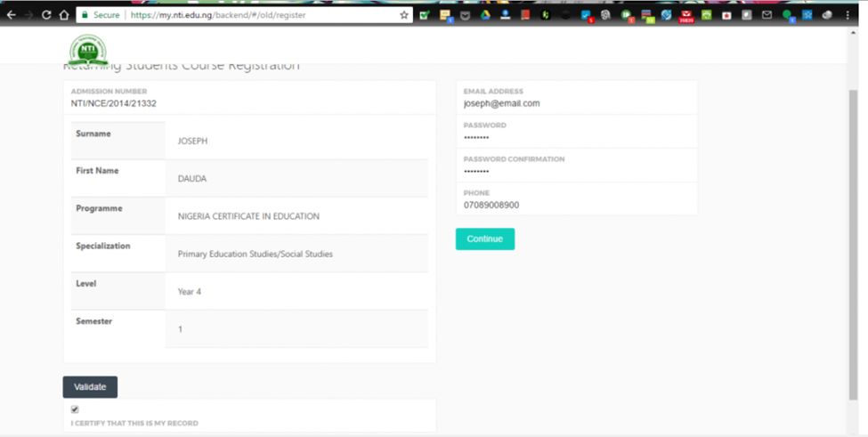Open the red Gmail checker extension

(x=685, y=15)
